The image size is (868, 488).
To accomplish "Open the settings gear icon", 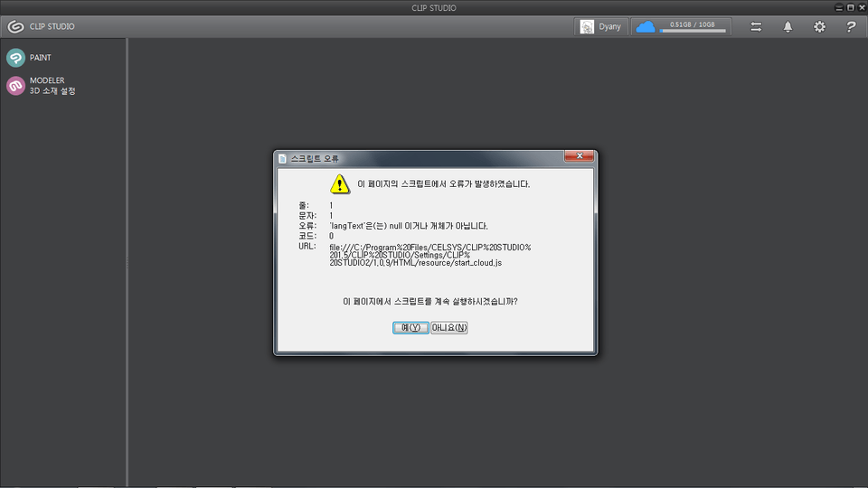I will point(819,26).
